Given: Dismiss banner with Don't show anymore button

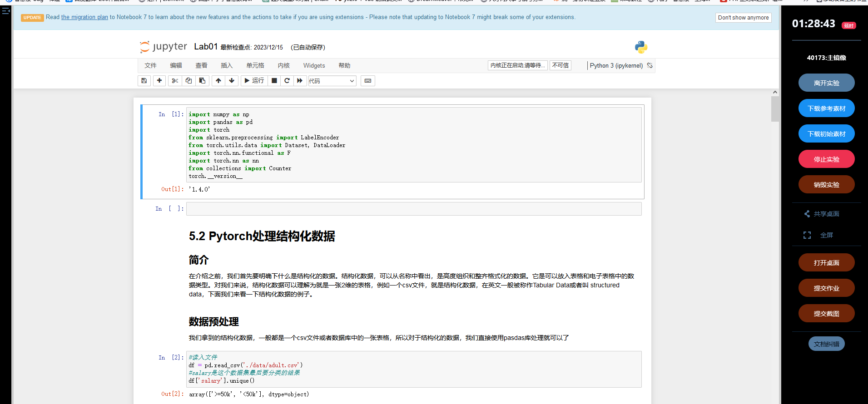Looking at the screenshot, I should [x=743, y=18].
